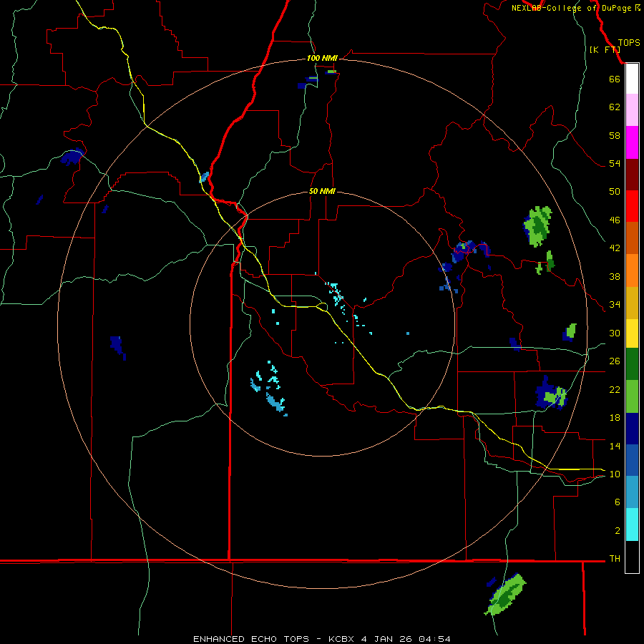Click the legend value "54"
This screenshot has height=644, width=644.
[x=615, y=163]
